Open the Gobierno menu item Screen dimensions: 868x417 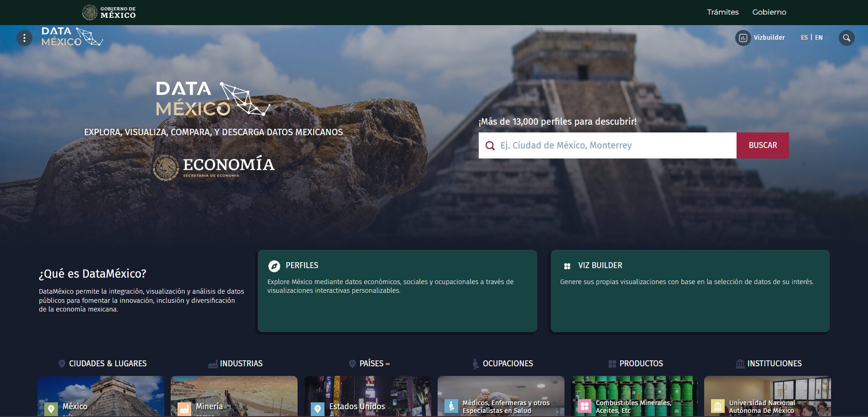tap(769, 12)
